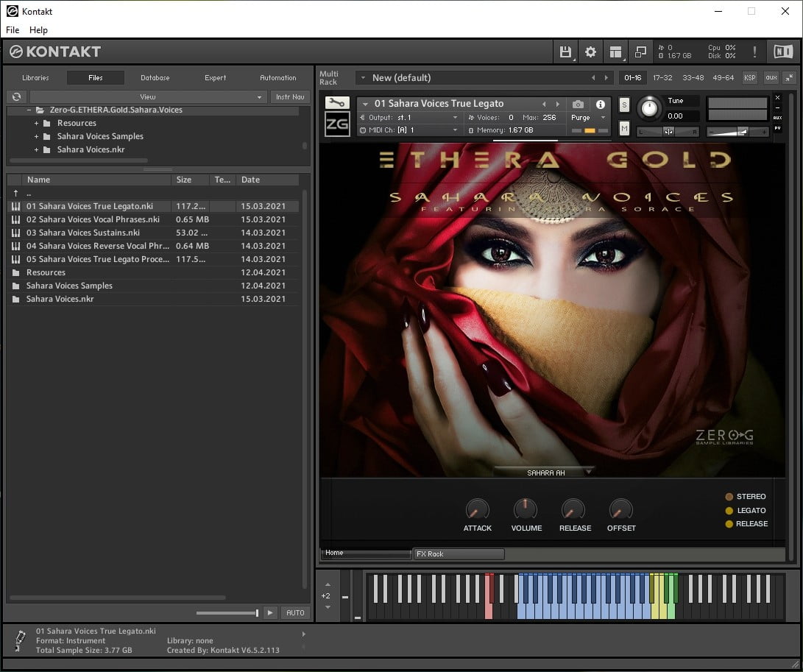
Task: Open the Help menu
Action: click(x=38, y=29)
